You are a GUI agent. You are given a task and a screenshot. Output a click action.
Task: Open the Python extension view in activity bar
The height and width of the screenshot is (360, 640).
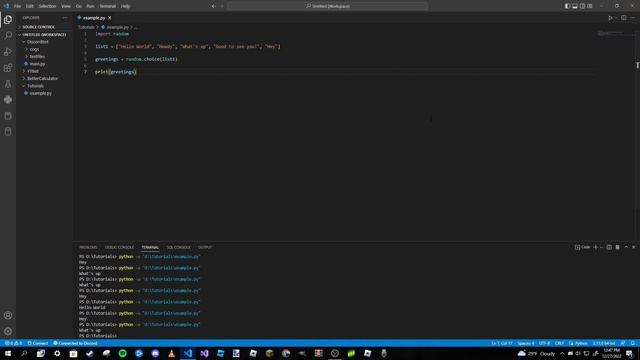pos(8,100)
